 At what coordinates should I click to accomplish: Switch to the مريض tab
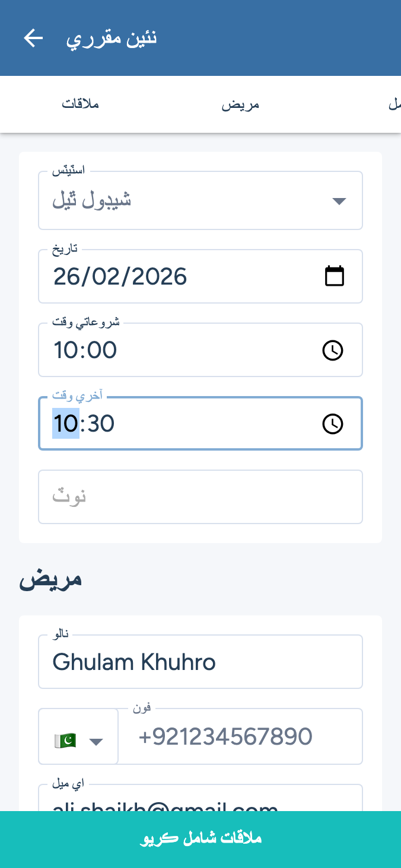[241, 105]
